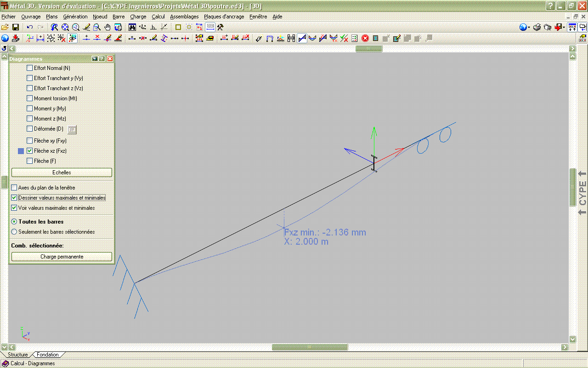This screenshot has height=368, width=588.
Task: Click the title bar help question button
Action: click(550, 6)
